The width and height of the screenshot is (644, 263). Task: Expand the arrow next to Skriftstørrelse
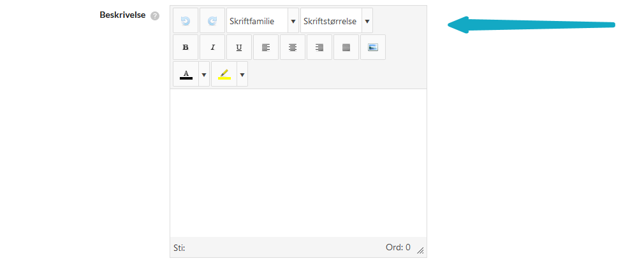pos(367,21)
